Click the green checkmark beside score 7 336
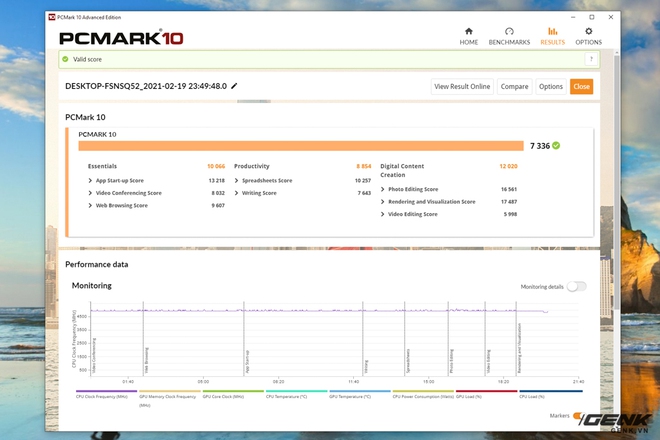This screenshot has width=660, height=440. pos(556,146)
